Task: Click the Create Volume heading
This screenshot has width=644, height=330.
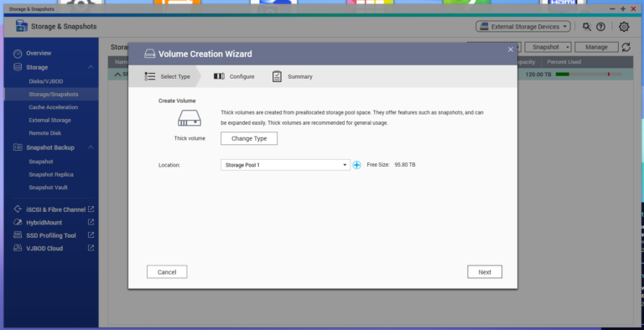Action: pyautogui.click(x=177, y=101)
